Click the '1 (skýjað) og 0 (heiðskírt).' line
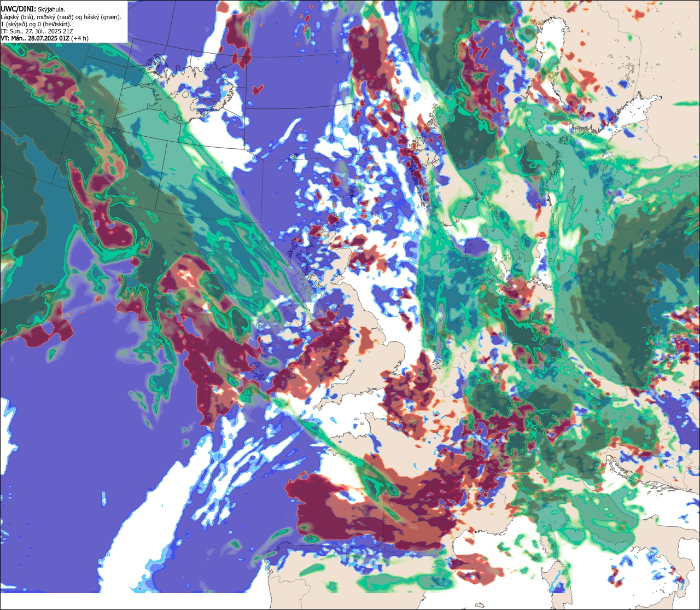Image resolution: width=700 pixels, height=610 pixels. pos(36,24)
